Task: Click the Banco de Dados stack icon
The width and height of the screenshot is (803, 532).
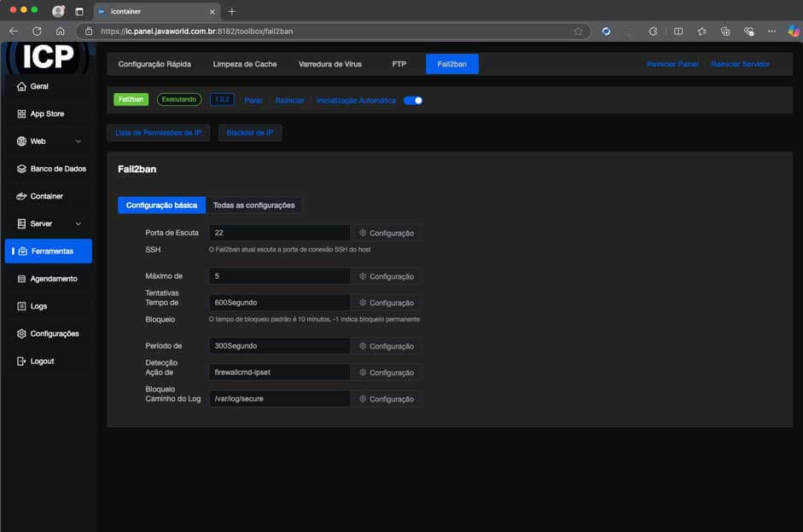Action: (x=21, y=169)
